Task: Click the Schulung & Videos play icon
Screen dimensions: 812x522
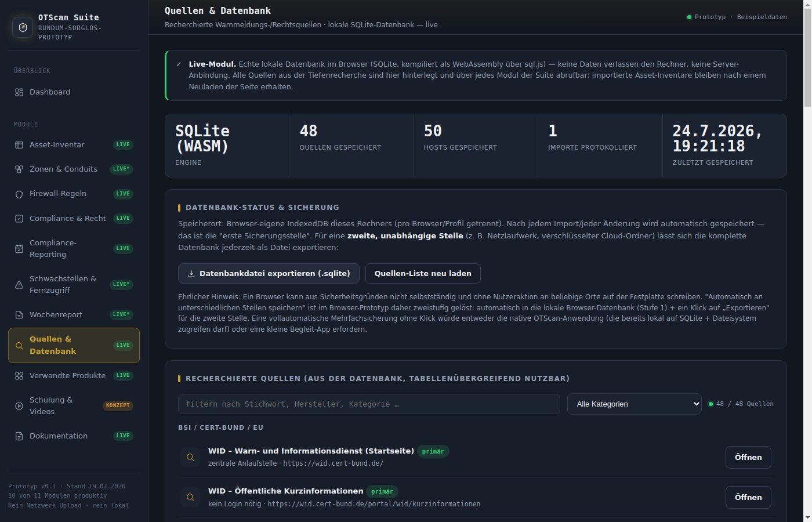Action: coord(19,406)
